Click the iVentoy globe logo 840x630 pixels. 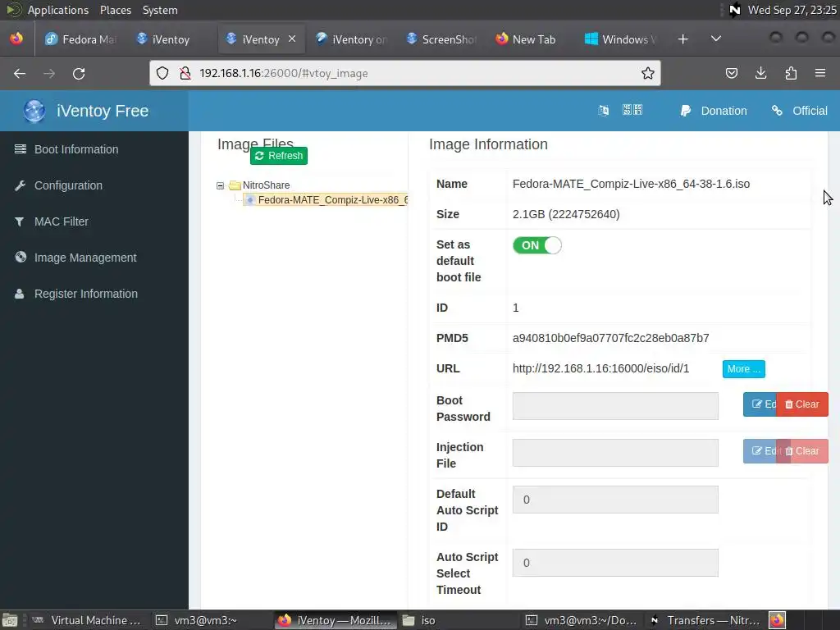[x=34, y=111]
